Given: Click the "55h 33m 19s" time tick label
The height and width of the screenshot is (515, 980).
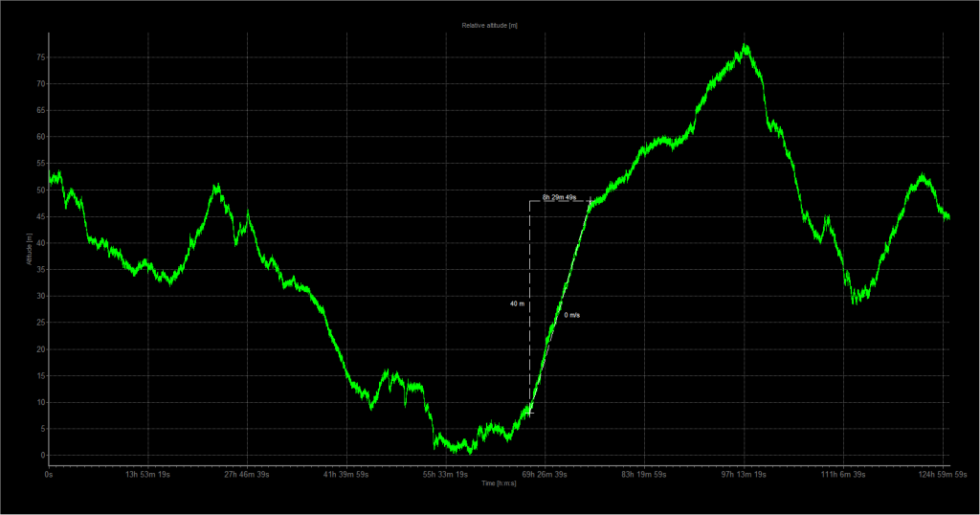Looking at the screenshot, I should click(447, 473).
